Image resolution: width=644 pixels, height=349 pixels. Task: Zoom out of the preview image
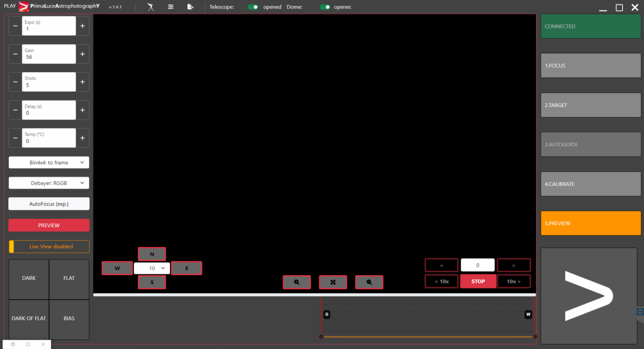coord(369,282)
